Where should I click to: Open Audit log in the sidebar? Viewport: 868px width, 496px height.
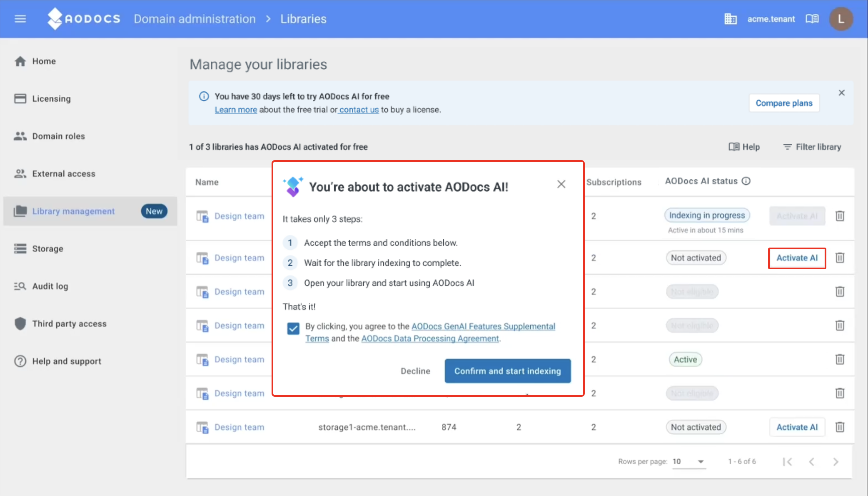click(x=90, y=286)
